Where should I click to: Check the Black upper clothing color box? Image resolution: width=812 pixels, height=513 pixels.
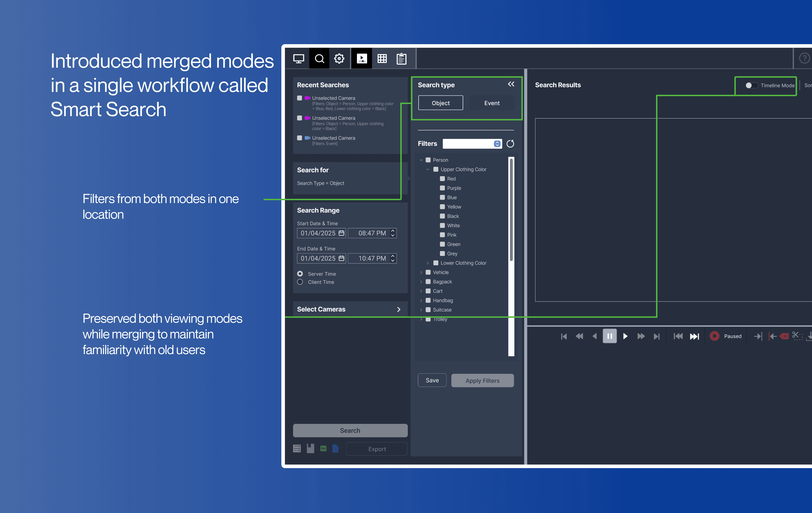(442, 216)
